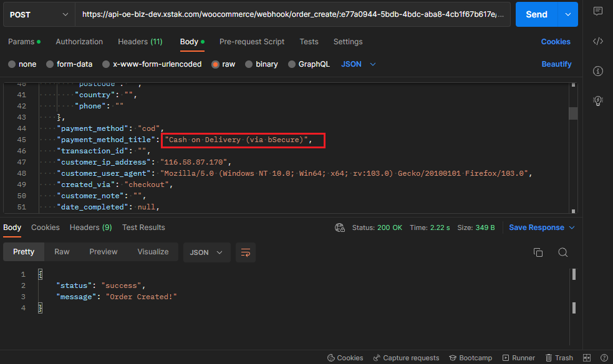This screenshot has width=613, height=364.
Task: Select the form-data radio option
Action: click(50, 64)
